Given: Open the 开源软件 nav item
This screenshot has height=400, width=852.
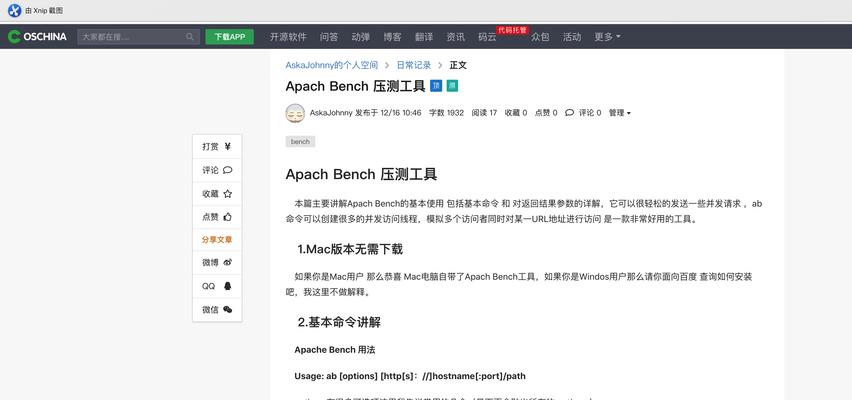Looking at the screenshot, I should click(x=288, y=37).
